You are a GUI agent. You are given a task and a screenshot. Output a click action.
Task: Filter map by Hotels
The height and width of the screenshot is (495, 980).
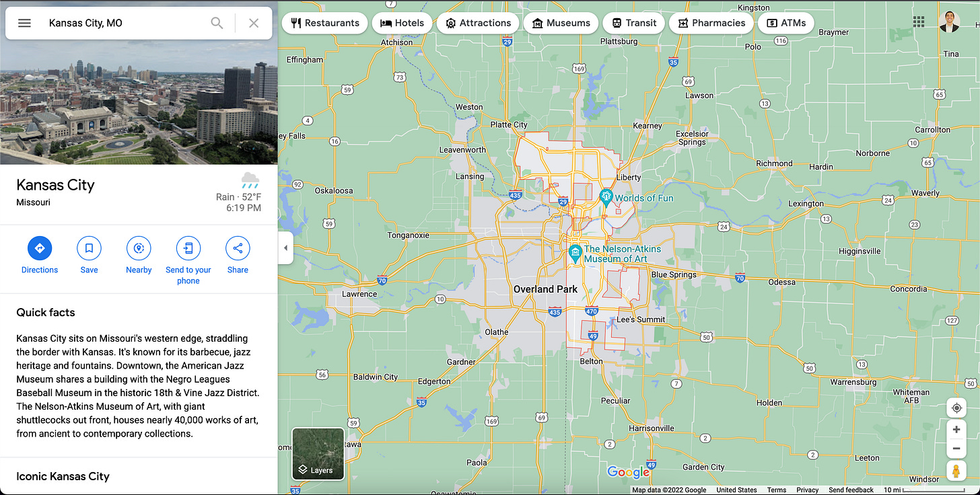click(402, 23)
